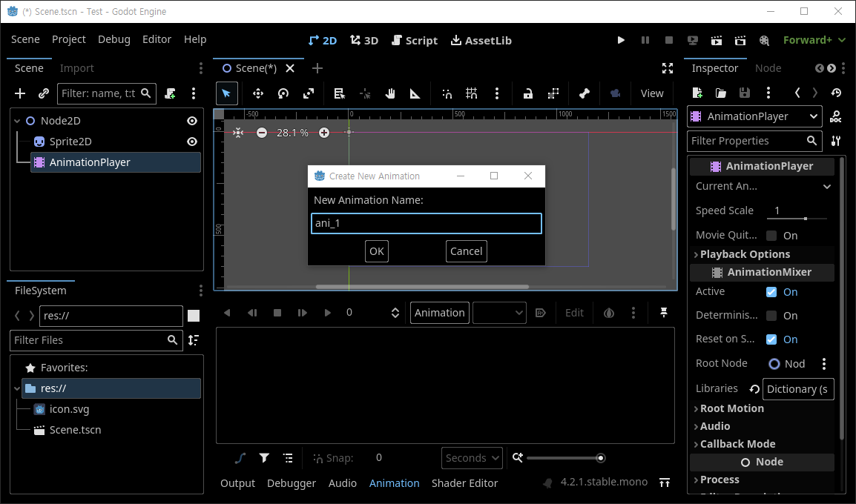This screenshot has width=856, height=504.
Task: Disable the Active On checkbox
Action: (771, 292)
